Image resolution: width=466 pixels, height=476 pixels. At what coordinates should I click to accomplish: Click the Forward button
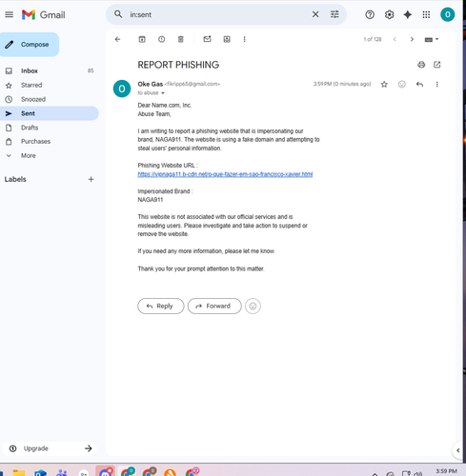coord(214,306)
